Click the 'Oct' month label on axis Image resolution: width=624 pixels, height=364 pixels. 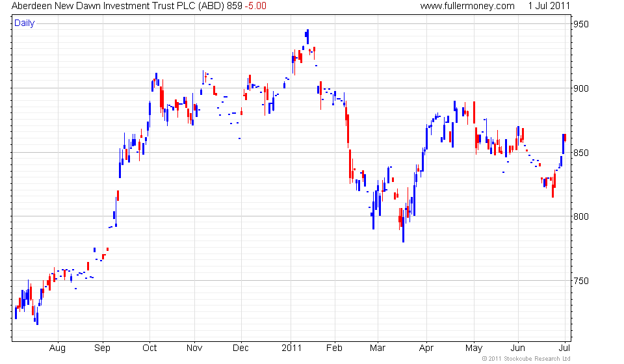[149, 348]
